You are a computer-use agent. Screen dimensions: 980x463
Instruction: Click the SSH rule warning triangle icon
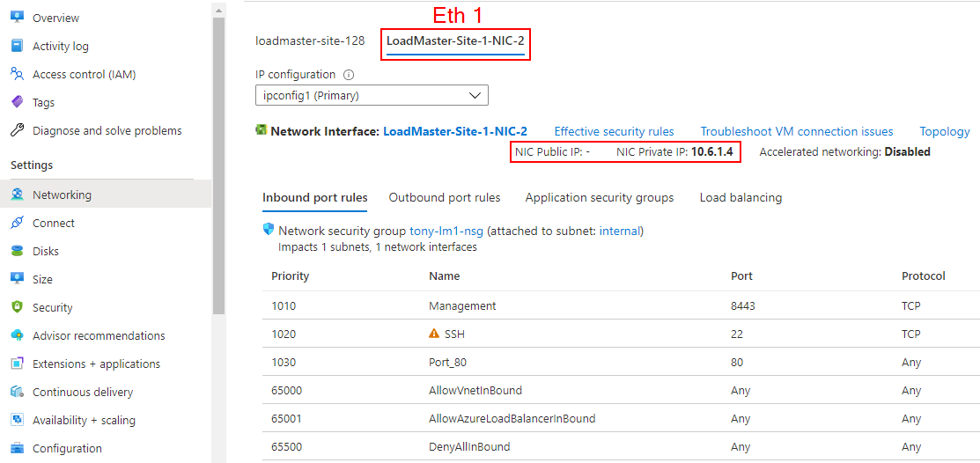point(434,334)
